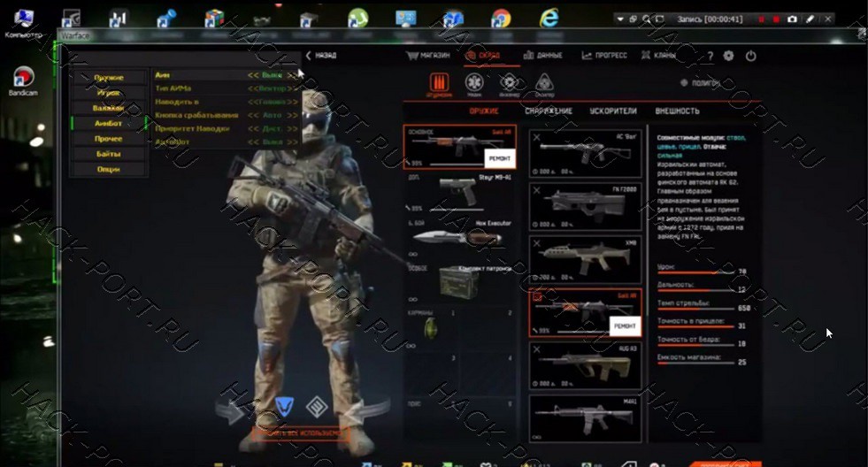Open the Аимбот tab in the cheat menu
Screen dimensions: 868x467
click(109, 123)
